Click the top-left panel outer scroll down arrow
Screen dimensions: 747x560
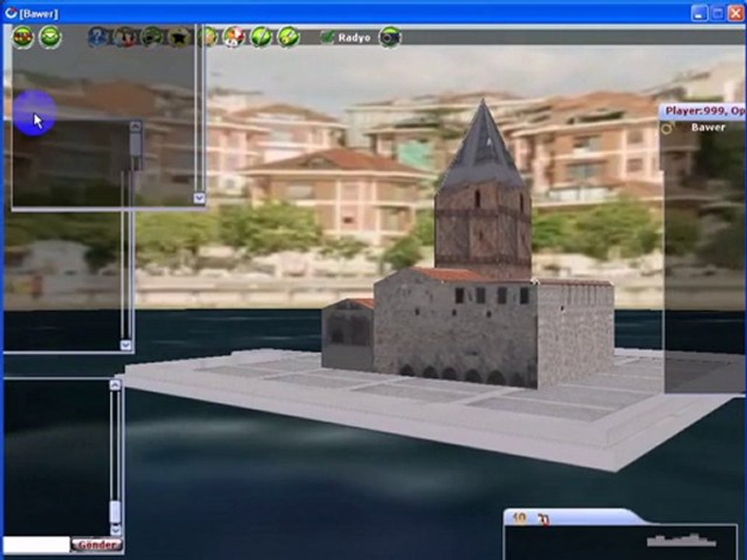(x=200, y=198)
